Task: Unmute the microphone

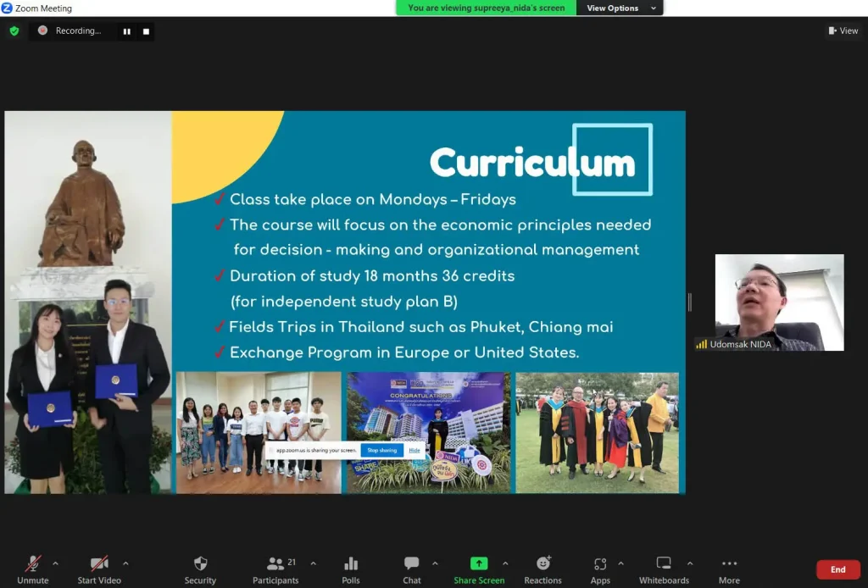Action: pyautogui.click(x=33, y=564)
